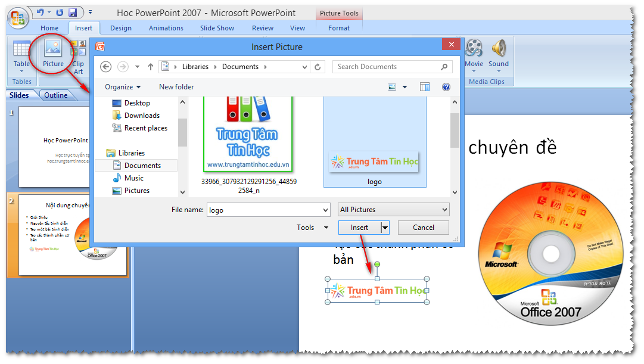Expand the File name dropdown arrow

click(325, 210)
